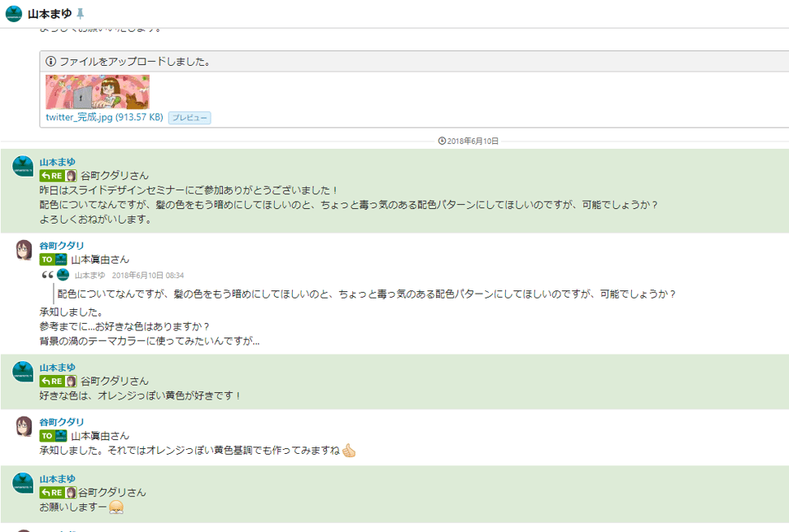Click the pin icon beside 山本まゆ title
The height and width of the screenshot is (532, 789).
[x=80, y=14]
